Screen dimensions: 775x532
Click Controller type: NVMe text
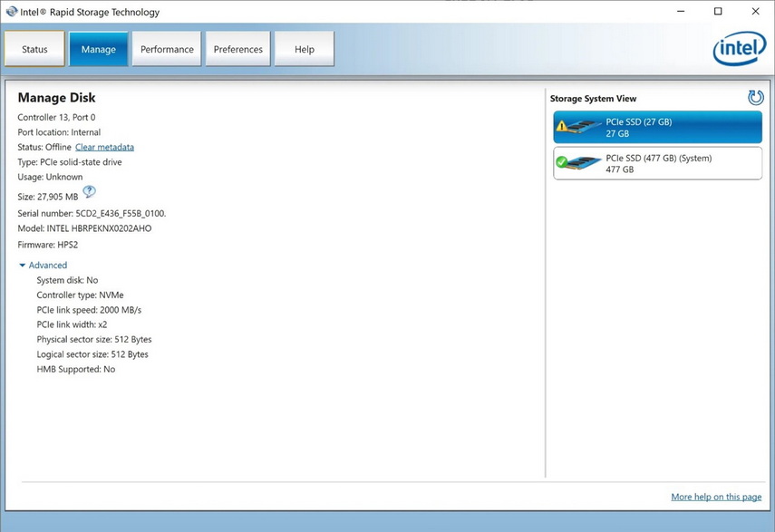click(80, 295)
